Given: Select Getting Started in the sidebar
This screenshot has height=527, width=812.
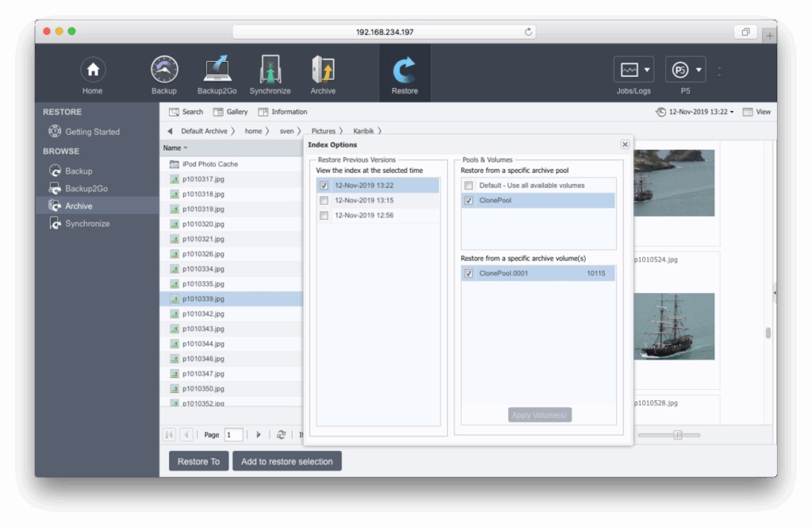Looking at the screenshot, I should coord(92,132).
